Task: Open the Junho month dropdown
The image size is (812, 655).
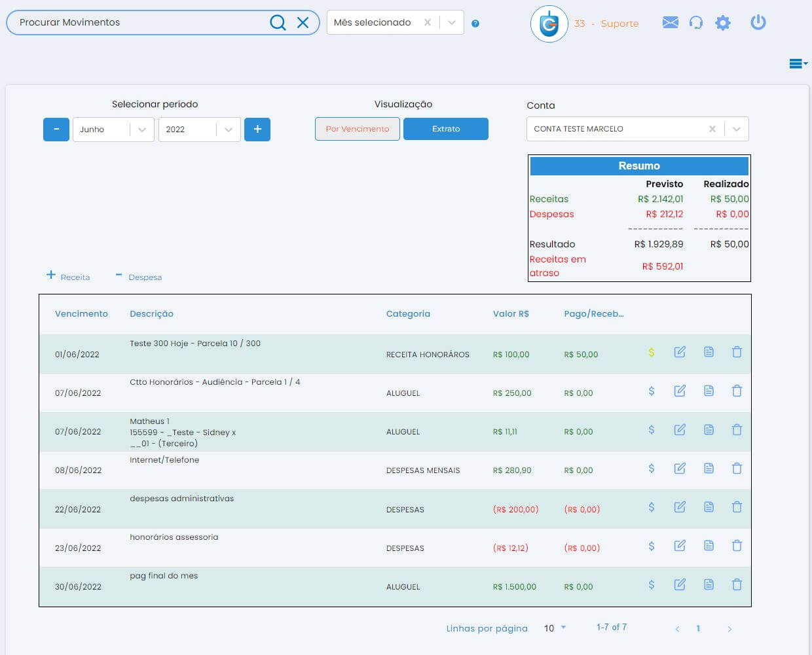Action: coord(113,129)
